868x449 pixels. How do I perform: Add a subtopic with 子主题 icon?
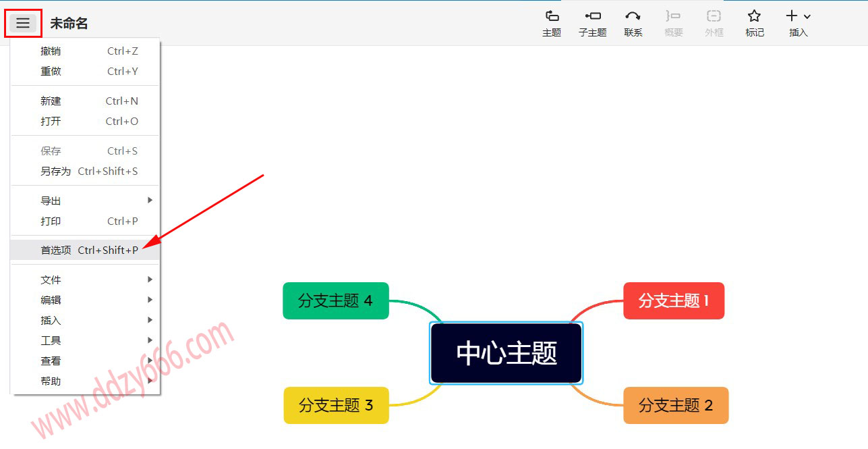[x=592, y=23]
